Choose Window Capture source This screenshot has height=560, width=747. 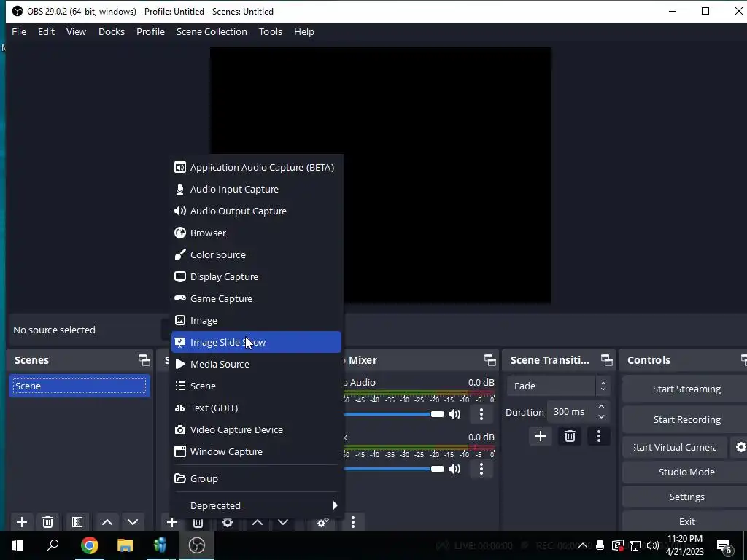pos(256,452)
